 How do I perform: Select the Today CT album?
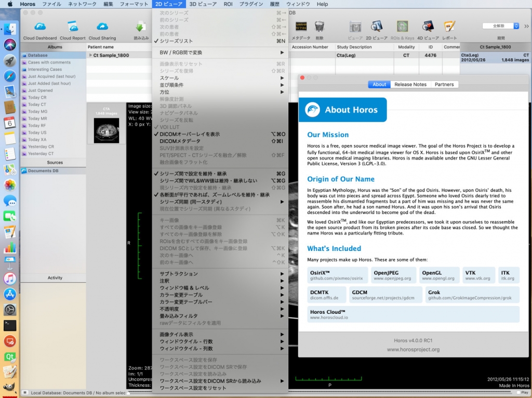[x=54, y=104]
